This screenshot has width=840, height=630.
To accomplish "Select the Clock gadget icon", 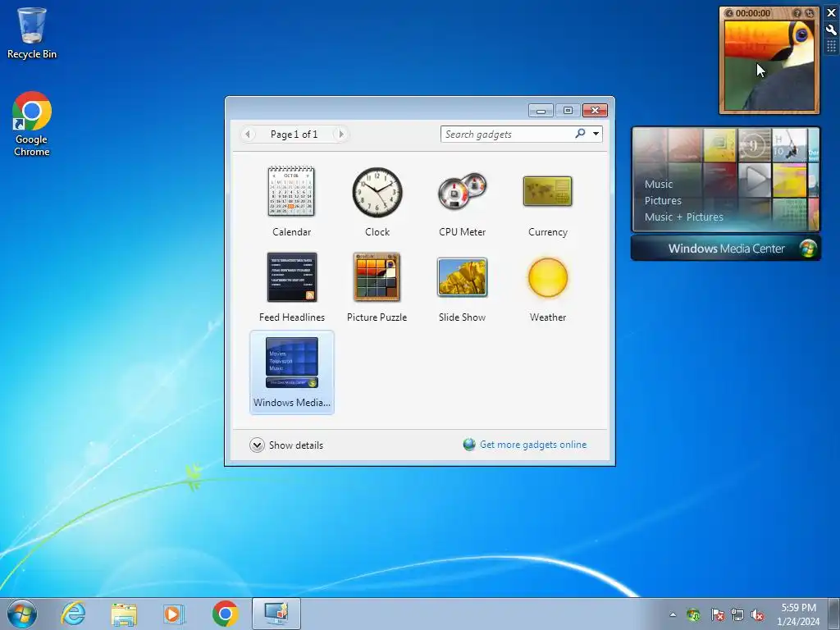I will coord(377,192).
